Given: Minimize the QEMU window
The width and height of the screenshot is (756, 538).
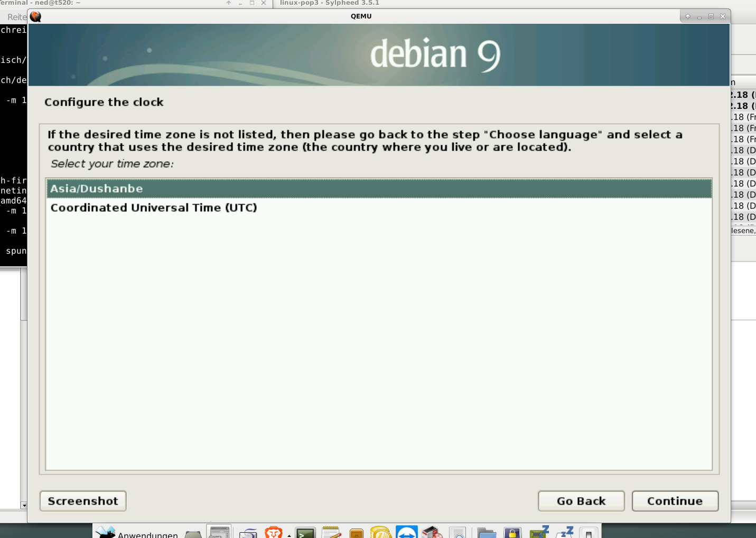Looking at the screenshot, I should tap(699, 16).
